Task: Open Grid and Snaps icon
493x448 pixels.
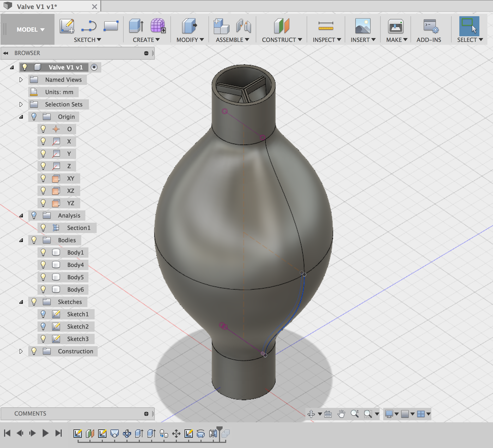Action: (x=405, y=414)
